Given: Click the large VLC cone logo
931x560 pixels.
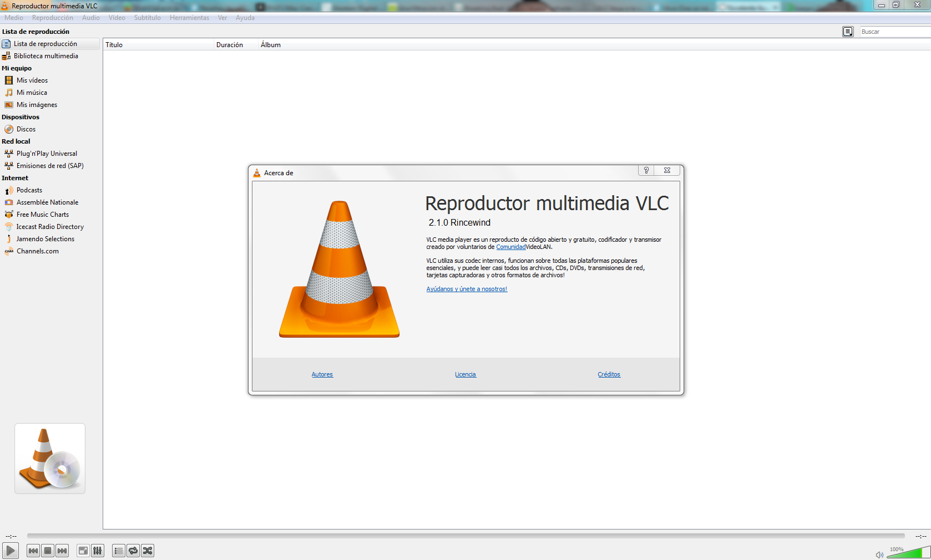Looking at the screenshot, I should click(x=339, y=269).
